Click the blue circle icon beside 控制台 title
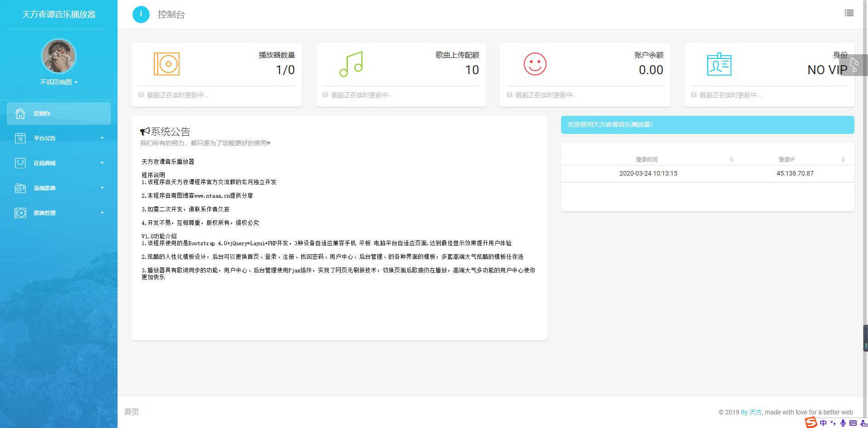 141,14
